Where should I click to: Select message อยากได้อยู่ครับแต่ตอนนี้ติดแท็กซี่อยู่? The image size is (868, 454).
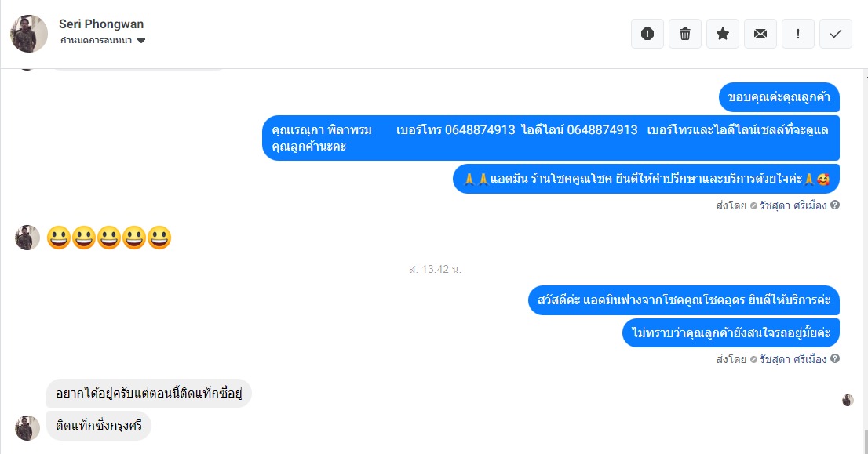149,394
